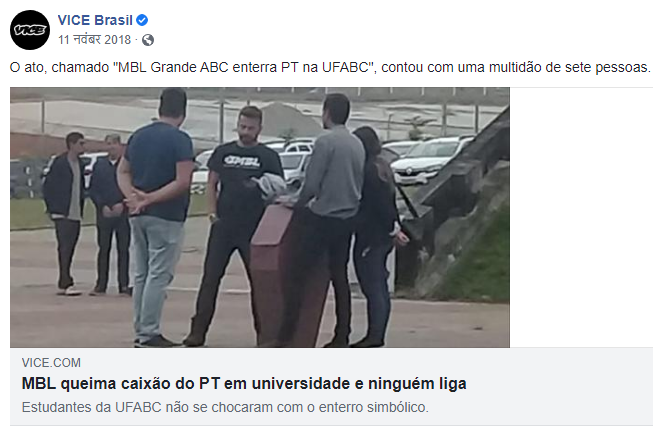Click the blue verified badge
The image size is (653, 426).
(x=142, y=20)
